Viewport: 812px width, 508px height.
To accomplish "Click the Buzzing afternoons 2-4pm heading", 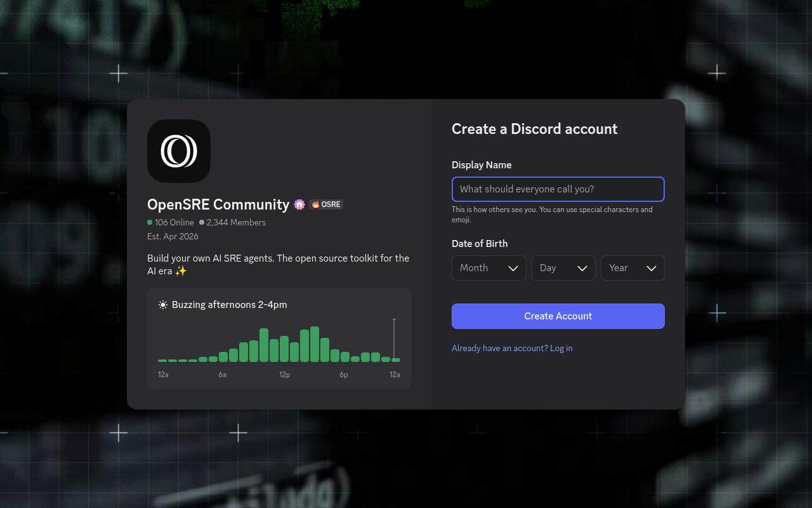I will click(229, 305).
